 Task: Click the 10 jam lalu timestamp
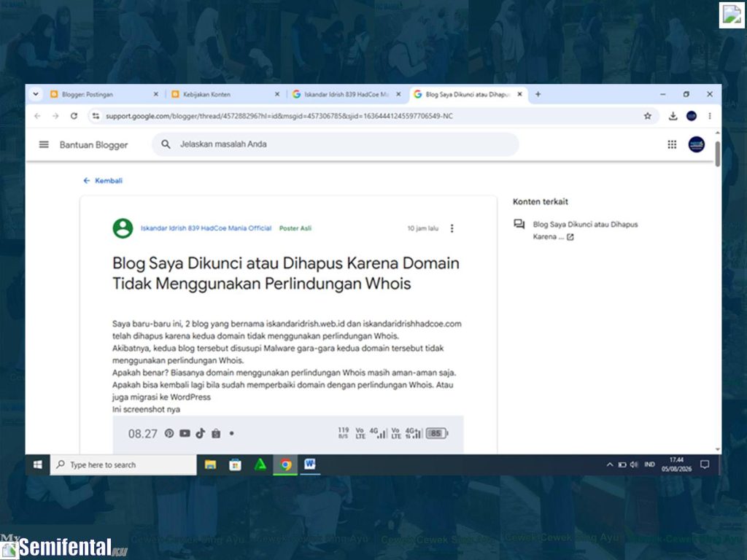point(422,228)
